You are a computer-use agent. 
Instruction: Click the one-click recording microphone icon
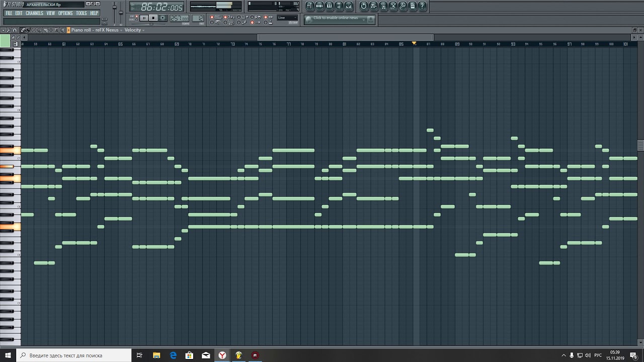tap(403, 6)
